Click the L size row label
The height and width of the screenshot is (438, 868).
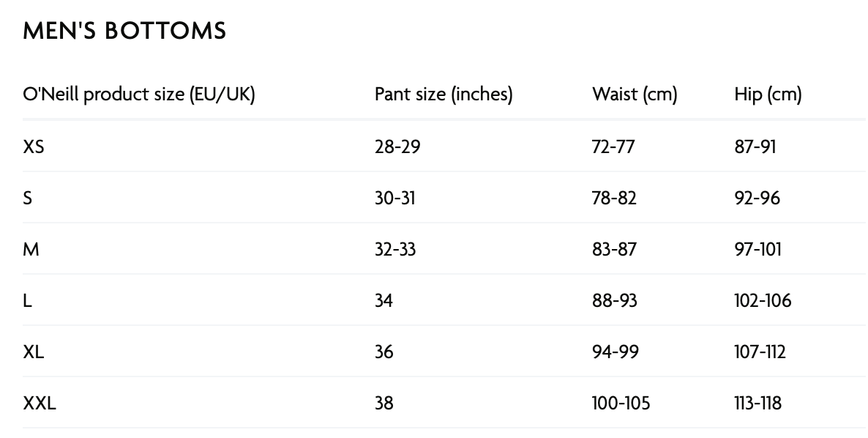coord(27,300)
